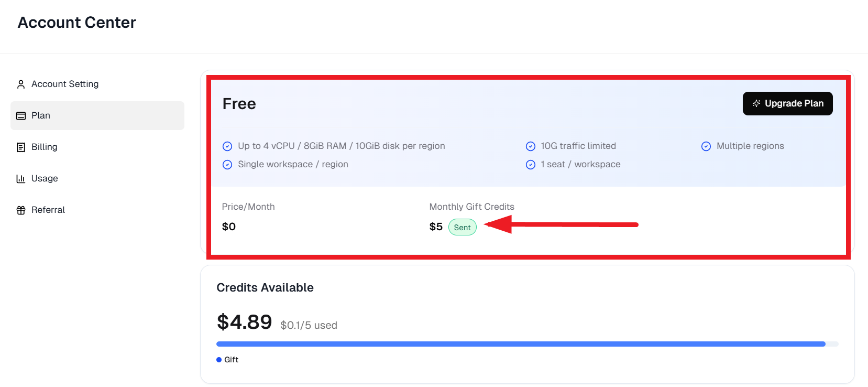Click check icon beside Multiple regions
Viewport: 868px width, 387px height.
pyautogui.click(x=706, y=146)
